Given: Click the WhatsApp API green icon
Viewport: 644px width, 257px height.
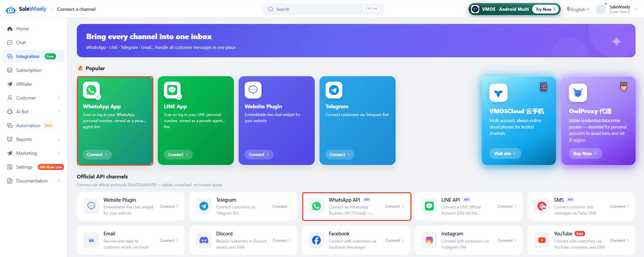Looking at the screenshot, I should [316, 206].
